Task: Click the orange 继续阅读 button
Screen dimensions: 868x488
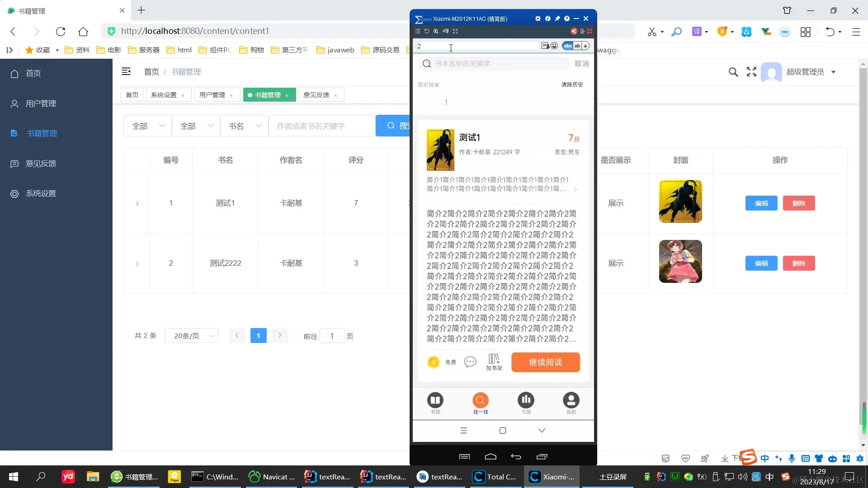Action: coord(545,362)
